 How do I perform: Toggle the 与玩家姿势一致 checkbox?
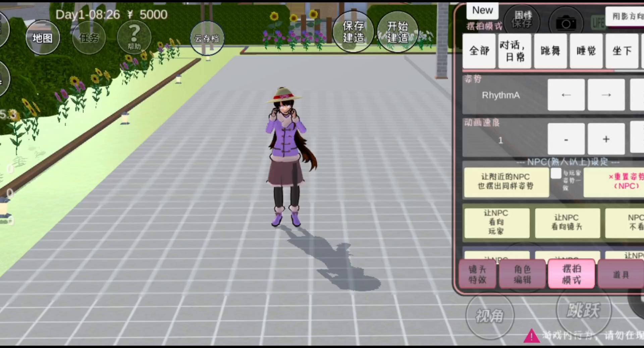pos(556,174)
